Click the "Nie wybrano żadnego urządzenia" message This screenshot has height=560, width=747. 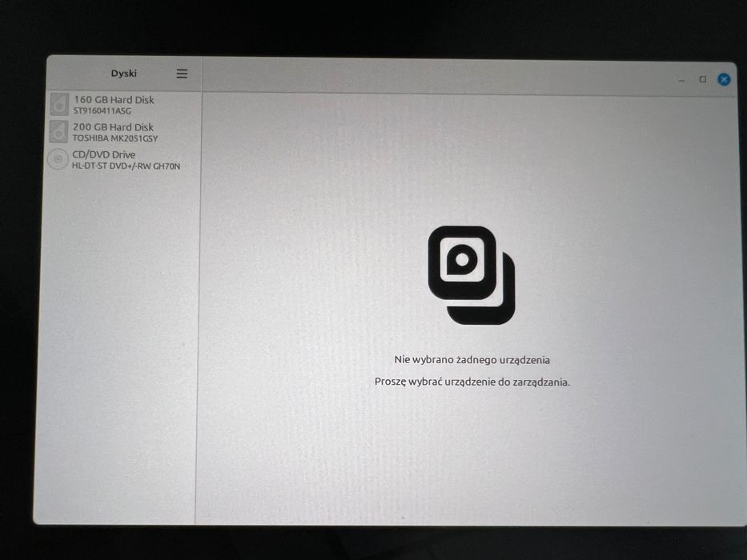(472, 360)
